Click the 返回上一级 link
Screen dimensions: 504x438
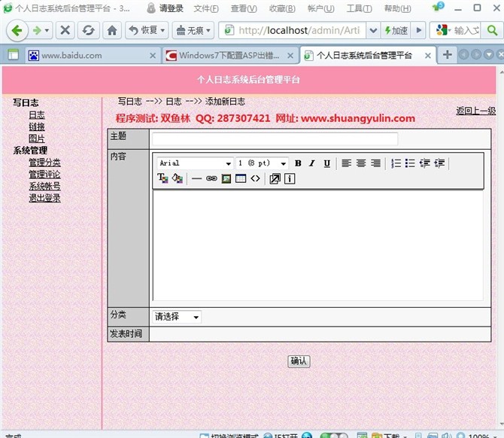(x=475, y=111)
